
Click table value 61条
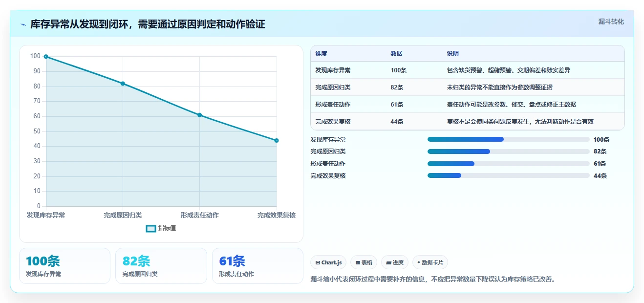pos(397,105)
